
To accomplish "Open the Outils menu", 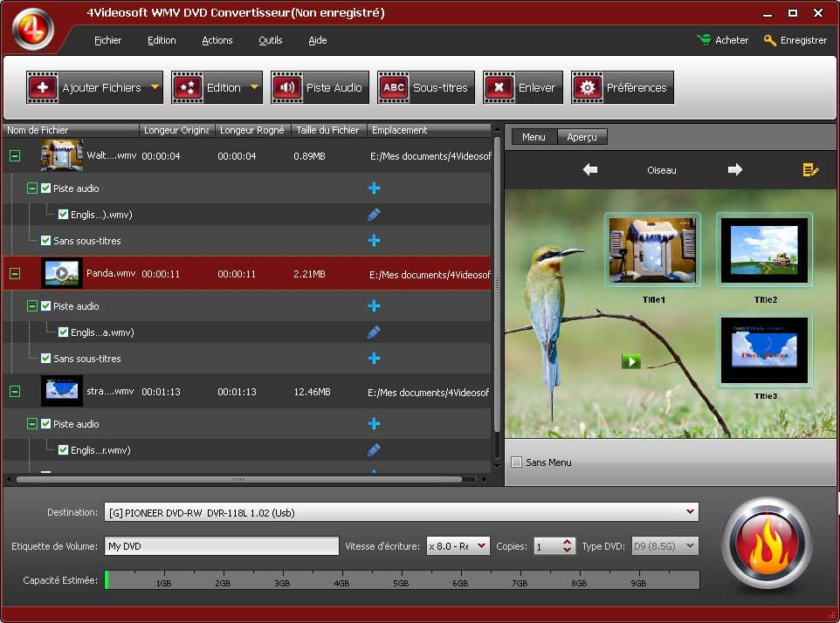I will point(270,40).
